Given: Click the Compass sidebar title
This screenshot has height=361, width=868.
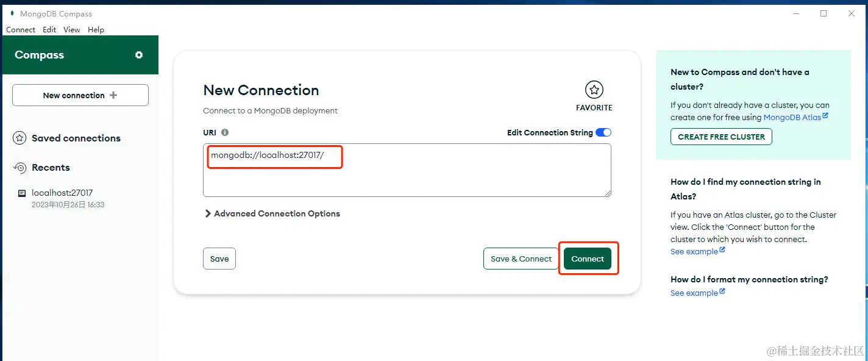Looking at the screenshot, I should 40,55.
